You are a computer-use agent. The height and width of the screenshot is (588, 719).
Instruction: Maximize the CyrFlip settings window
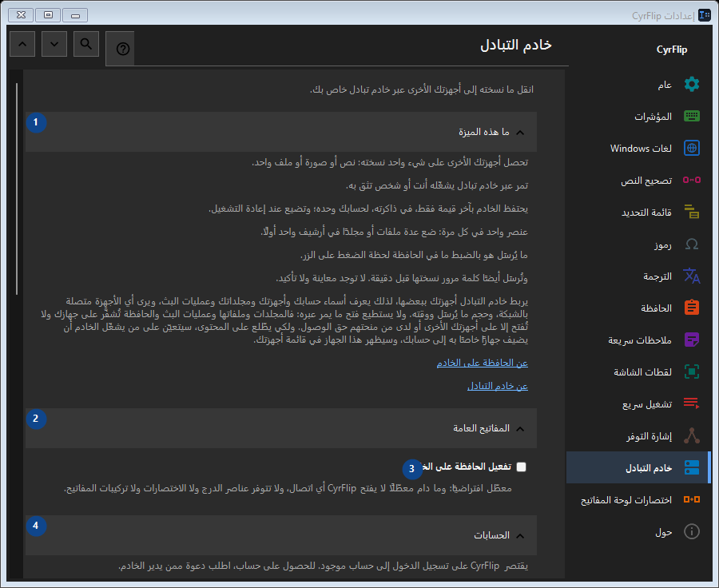48,15
